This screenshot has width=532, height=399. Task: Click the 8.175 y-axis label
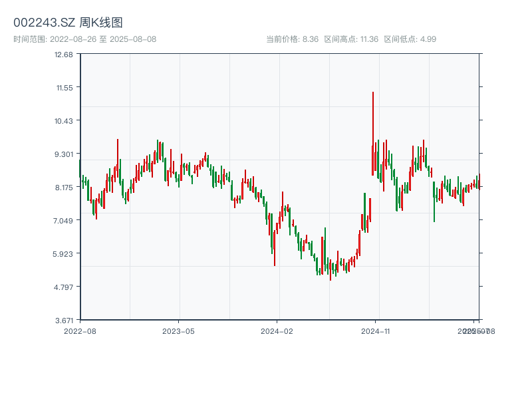pyautogui.click(x=64, y=187)
